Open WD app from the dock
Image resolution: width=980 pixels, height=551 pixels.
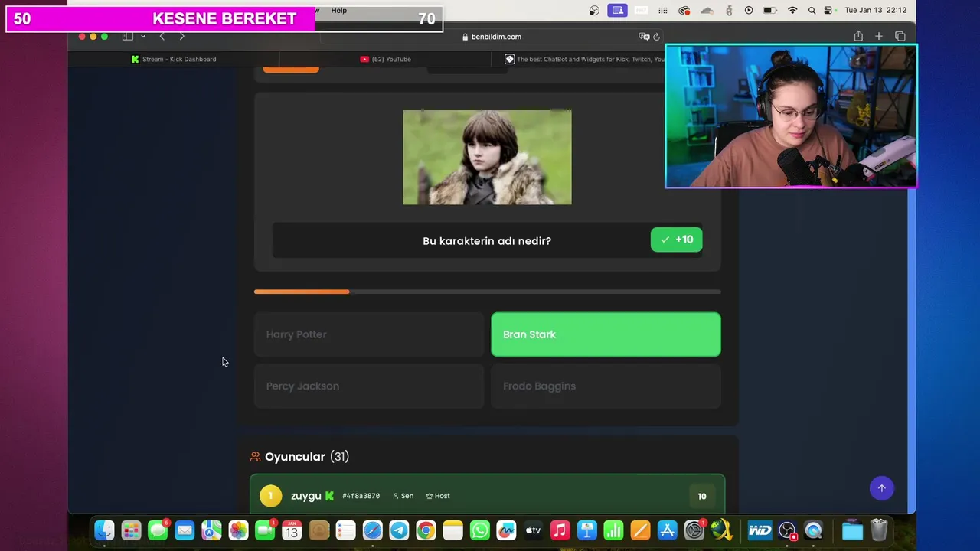click(x=759, y=530)
